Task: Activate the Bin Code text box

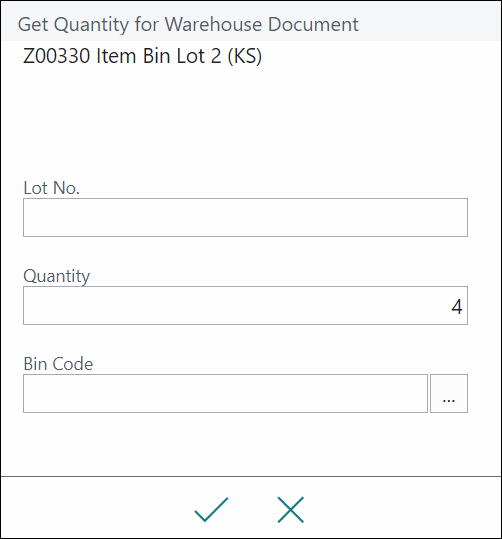Action: tap(225, 393)
